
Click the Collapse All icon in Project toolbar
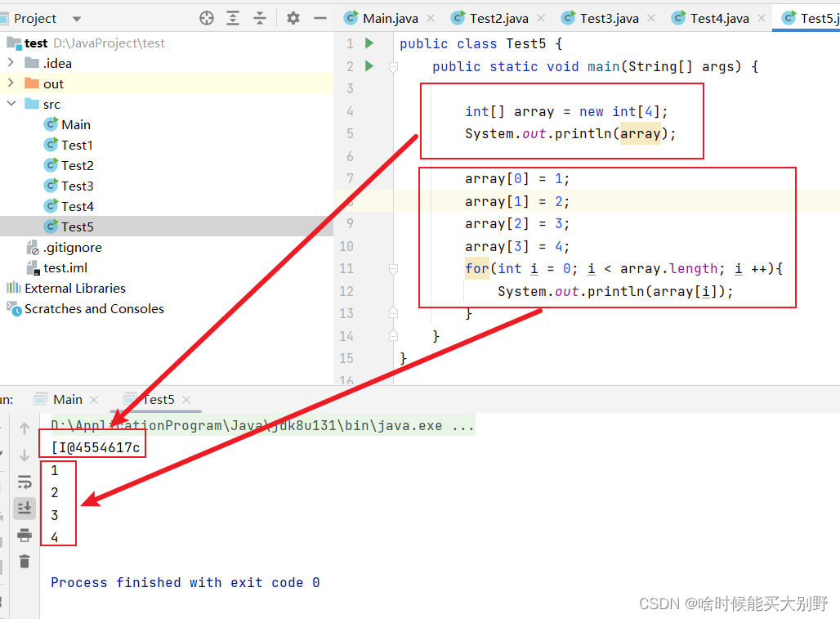(260, 18)
